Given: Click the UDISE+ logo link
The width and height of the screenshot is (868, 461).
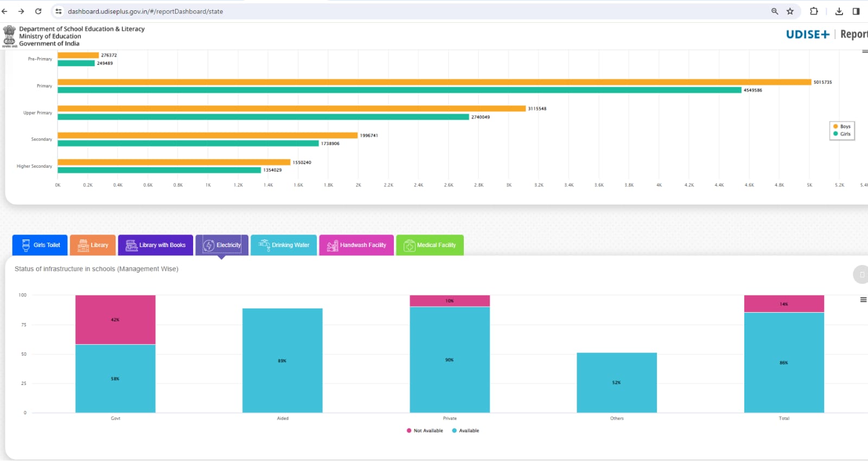Looking at the screenshot, I should (807, 34).
